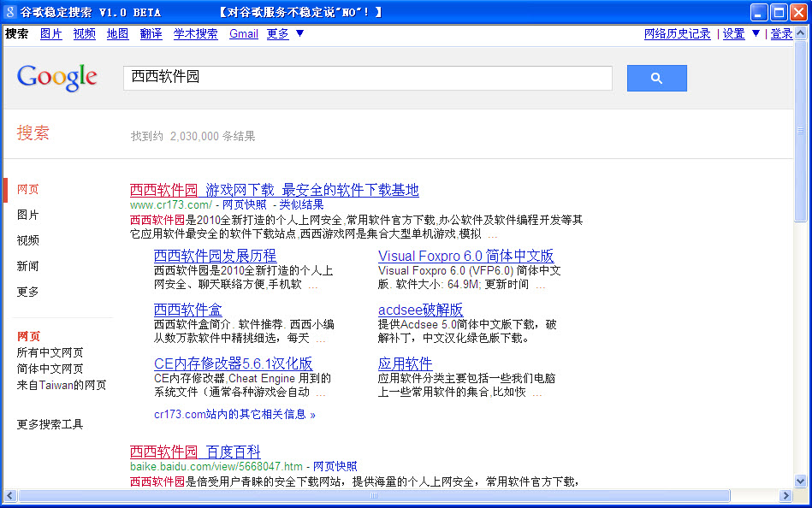The image size is (812, 508).
Task: Click 网页快照 for baike.baidu.com result
Action: tap(335, 467)
